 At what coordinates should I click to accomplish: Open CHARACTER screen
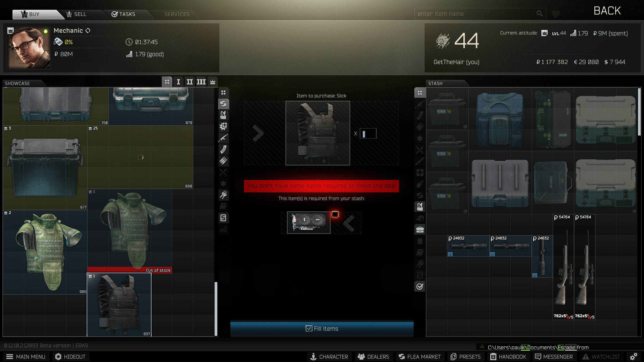(x=329, y=357)
